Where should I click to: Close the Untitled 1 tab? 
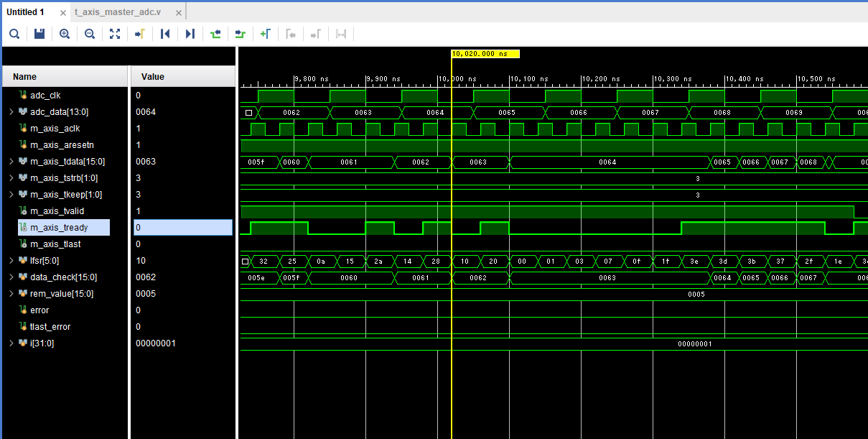coord(62,12)
